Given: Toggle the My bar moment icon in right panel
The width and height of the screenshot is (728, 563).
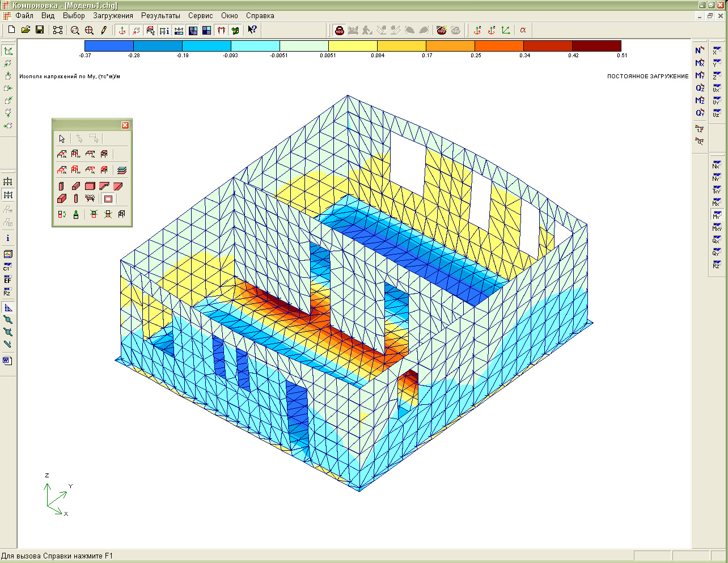Looking at the screenshot, I should pos(700,75).
